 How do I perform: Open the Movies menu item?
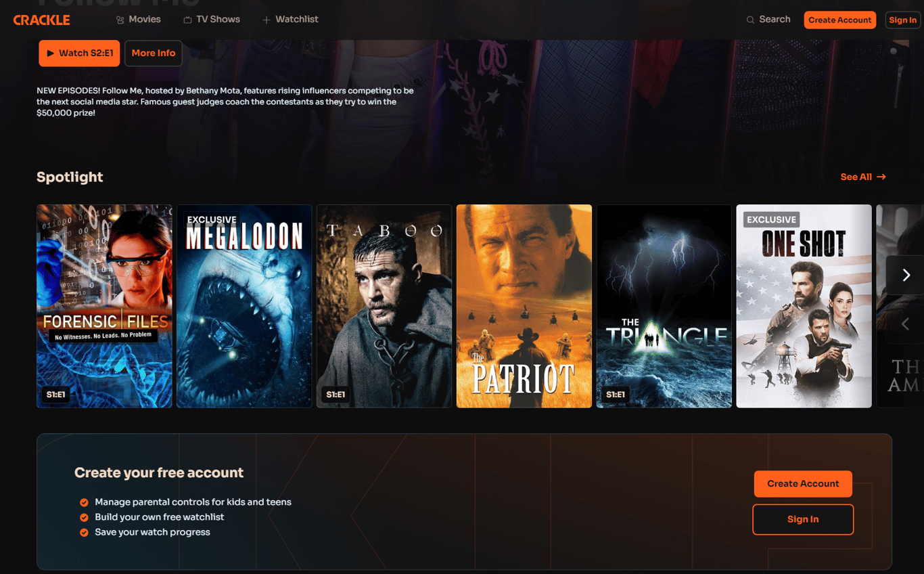pyautogui.click(x=138, y=20)
